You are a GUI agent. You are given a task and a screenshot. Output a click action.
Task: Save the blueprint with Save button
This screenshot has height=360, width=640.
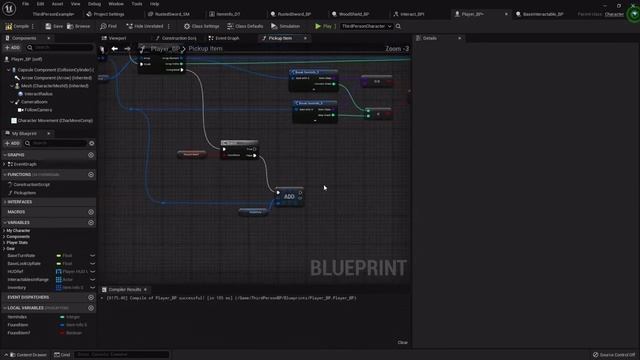[54, 26]
